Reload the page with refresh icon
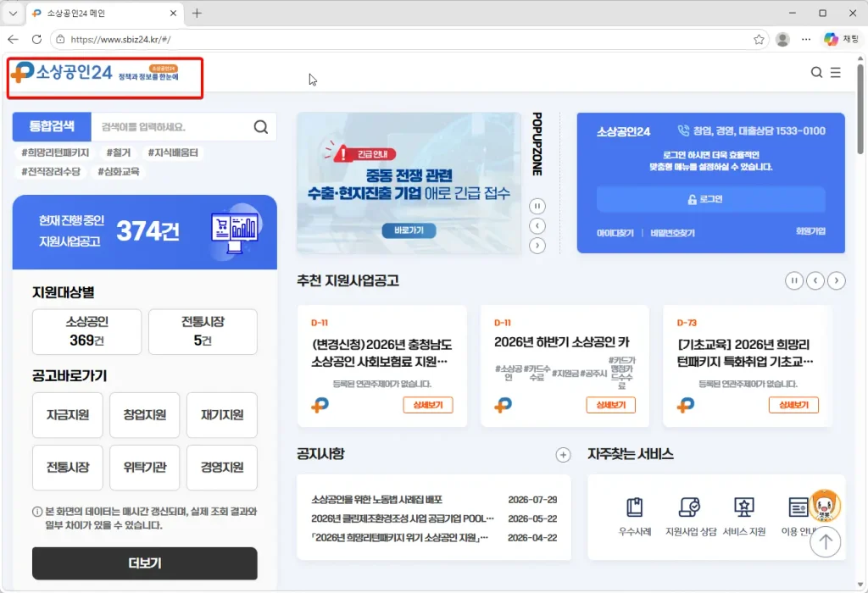Viewport: 868px width, 593px height. tap(36, 39)
